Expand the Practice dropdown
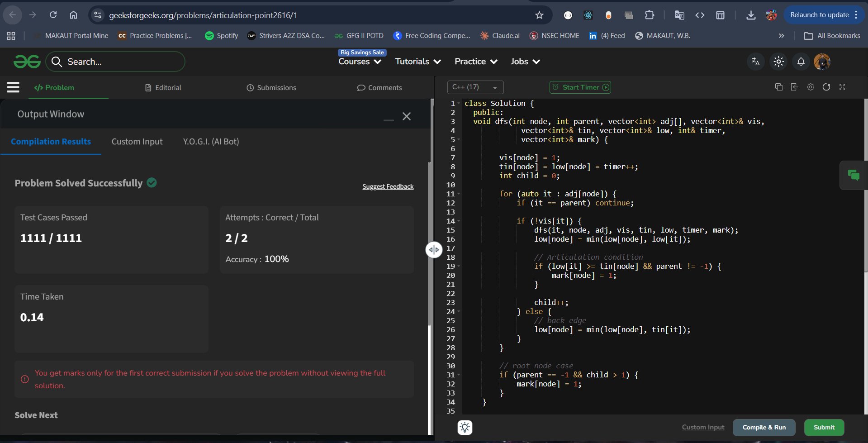 point(475,62)
